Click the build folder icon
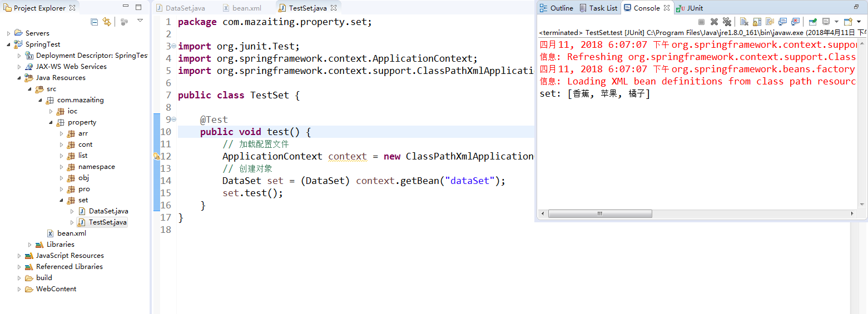 (29, 278)
